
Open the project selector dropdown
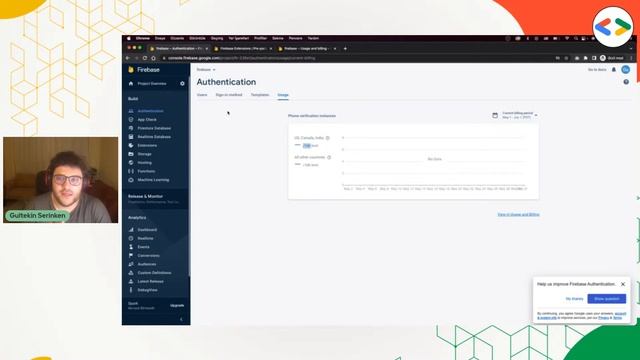[x=206, y=70]
